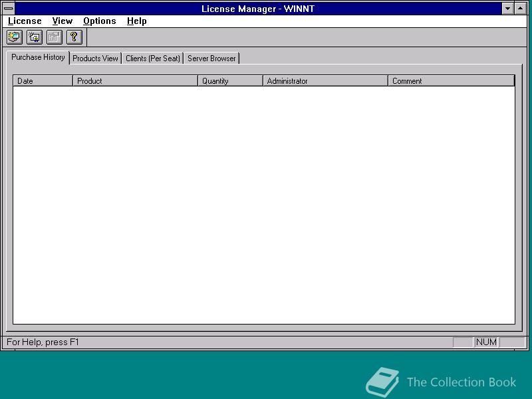Click the Select Domain toolbar icon

[x=14, y=37]
